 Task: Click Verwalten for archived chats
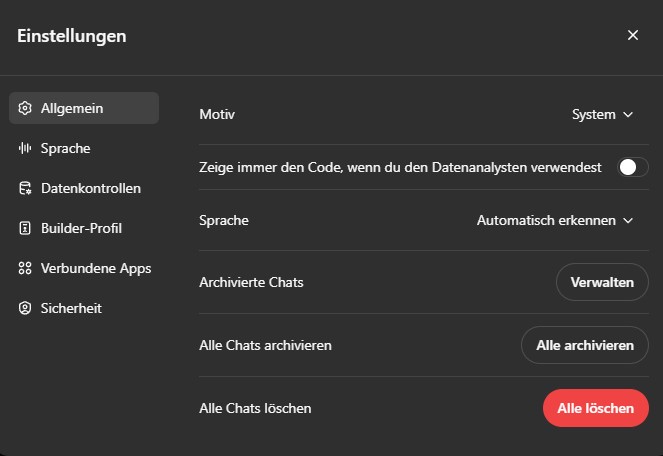click(x=602, y=282)
